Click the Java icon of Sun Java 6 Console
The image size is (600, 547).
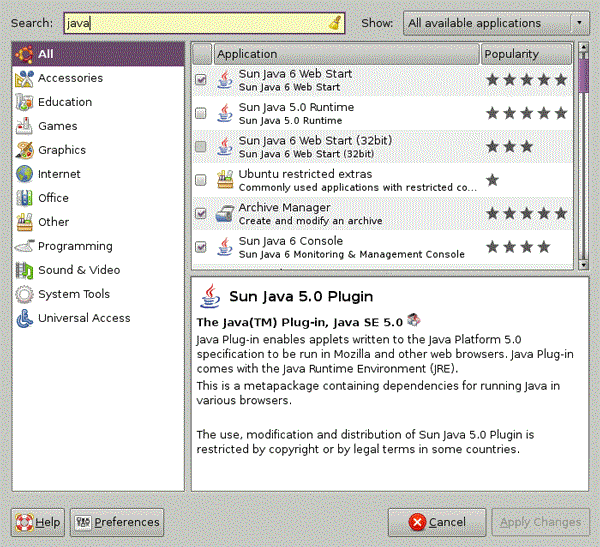[225, 247]
